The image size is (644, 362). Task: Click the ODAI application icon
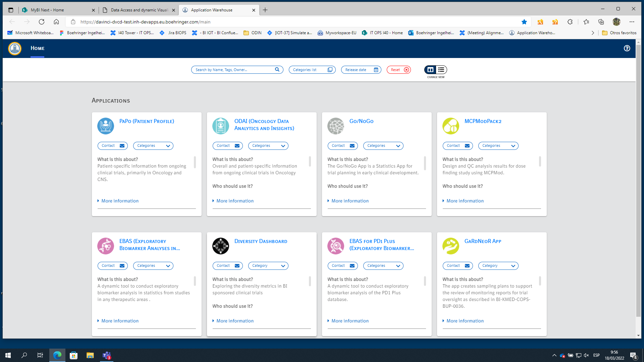click(x=221, y=126)
